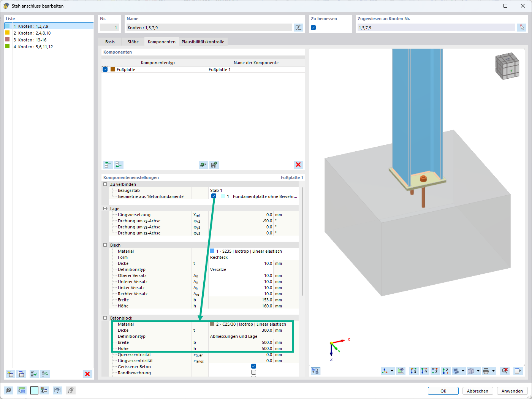Set view in -Z direction
The width and height of the screenshot is (532, 399).
pos(446,371)
